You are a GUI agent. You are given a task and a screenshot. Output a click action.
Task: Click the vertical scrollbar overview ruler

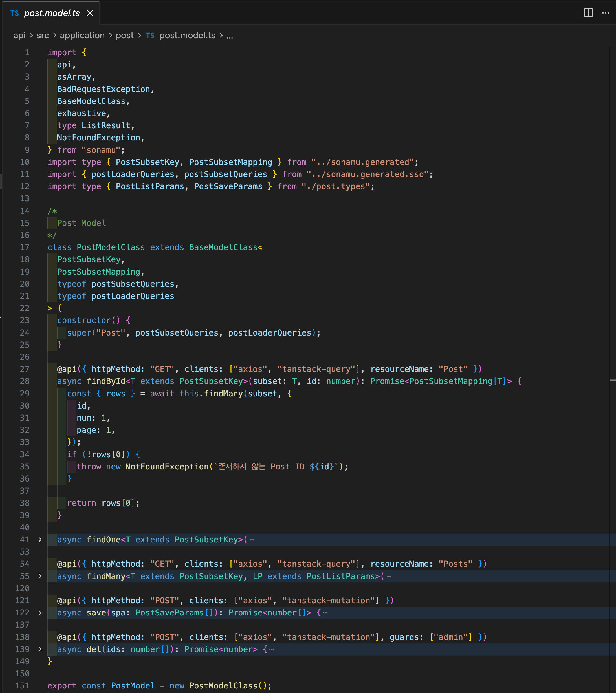(612, 339)
